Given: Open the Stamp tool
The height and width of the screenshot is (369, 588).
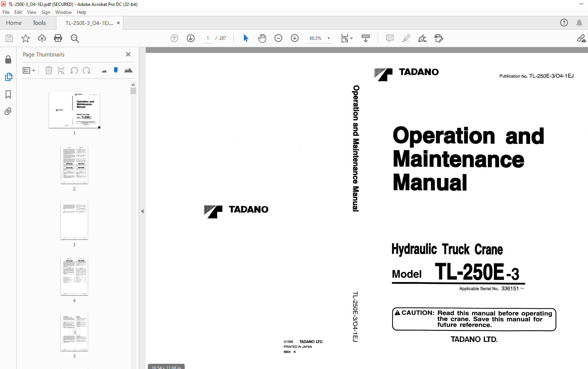Looking at the screenshot, I should [x=439, y=38].
